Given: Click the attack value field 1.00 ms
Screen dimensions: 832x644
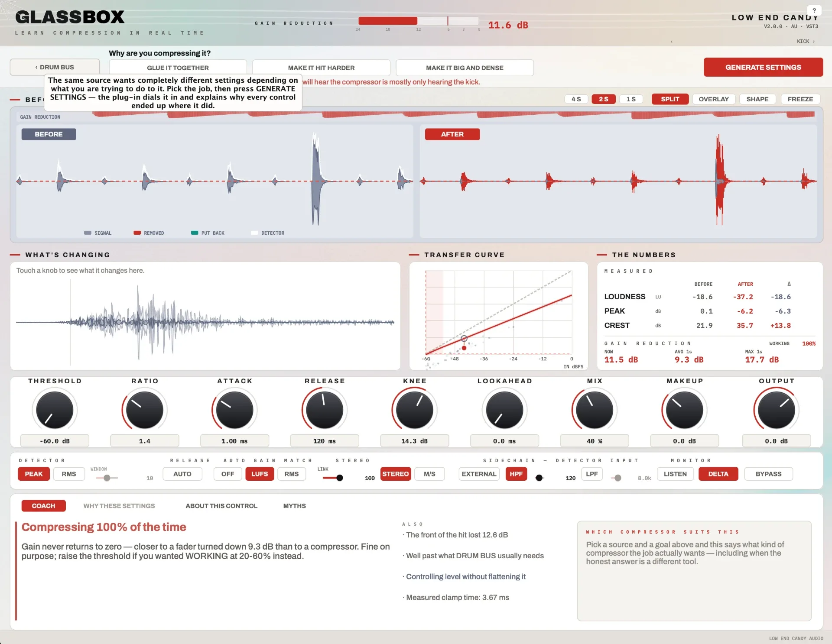Looking at the screenshot, I should [x=234, y=441].
